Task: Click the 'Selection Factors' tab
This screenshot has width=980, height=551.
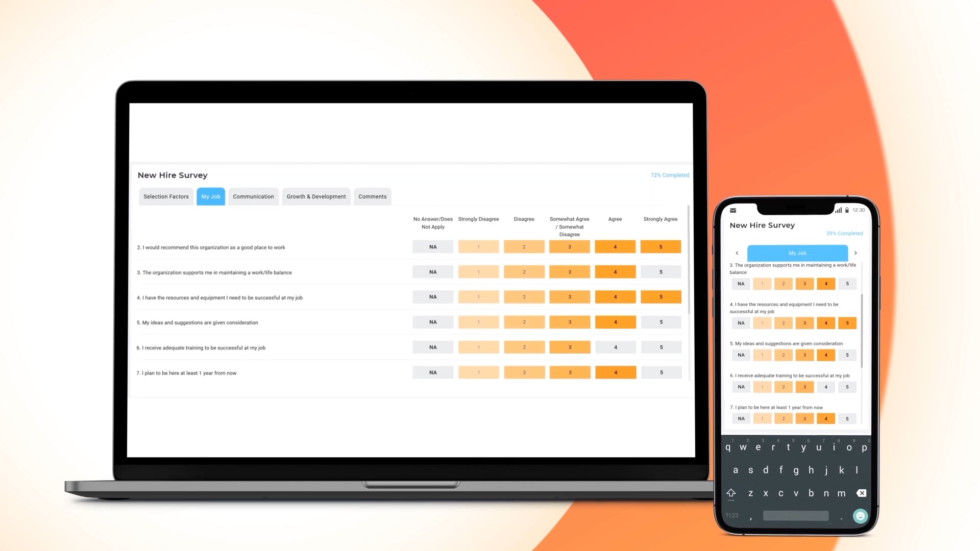Action: click(x=165, y=196)
